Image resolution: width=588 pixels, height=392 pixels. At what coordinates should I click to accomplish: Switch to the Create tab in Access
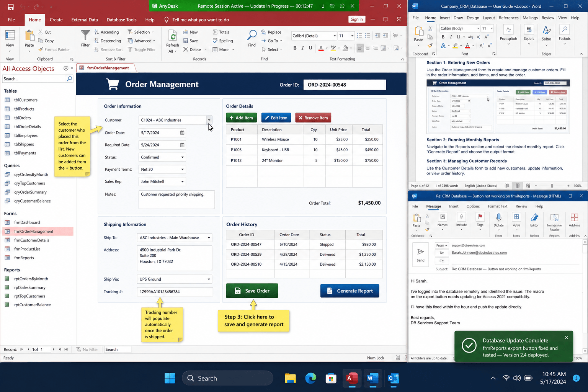[x=56, y=20]
